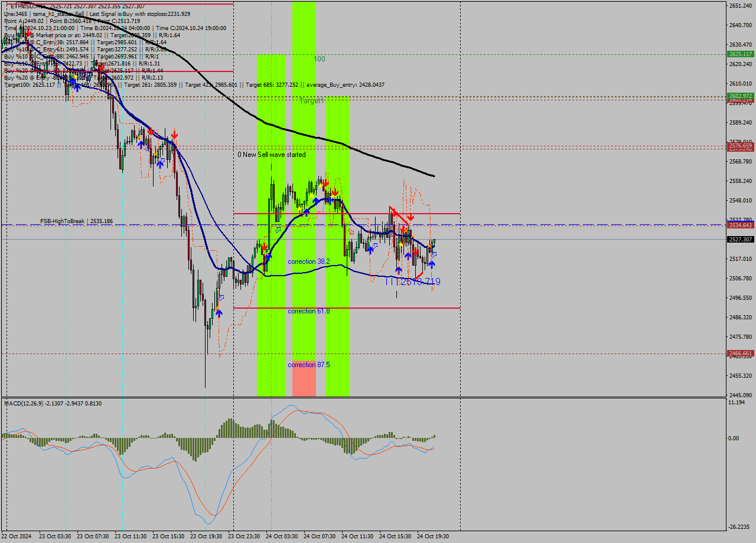Select the blue 'I I I 2513.719' label
Viewport: 756px width, 543px height.
[x=412, y=282]
